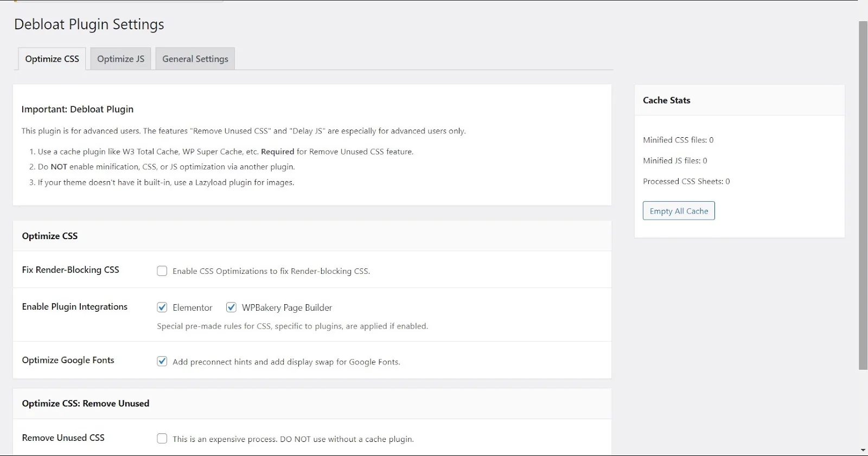
Task: Open the Optimize JS tab
Action: click(121, 59)
